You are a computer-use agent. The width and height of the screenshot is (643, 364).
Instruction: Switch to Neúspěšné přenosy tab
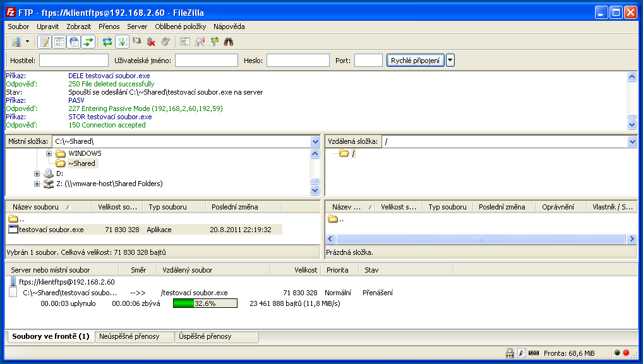click(134, 337)
